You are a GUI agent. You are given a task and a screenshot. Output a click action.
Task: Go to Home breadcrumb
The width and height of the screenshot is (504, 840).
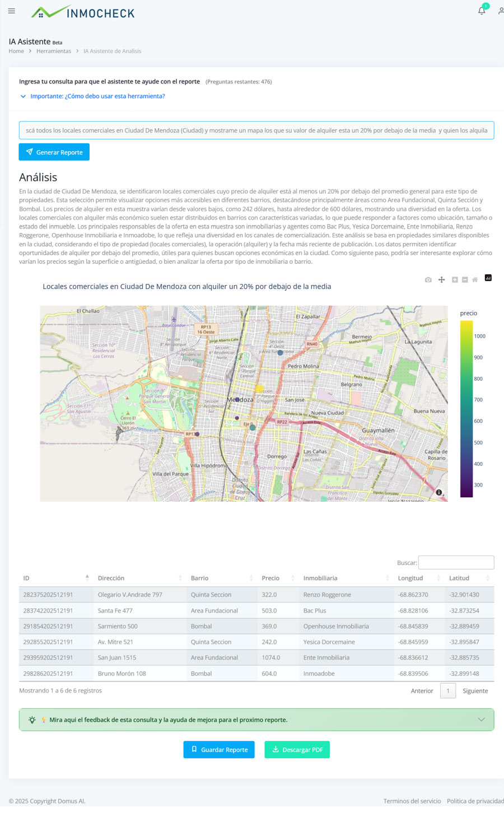[x=16, y=51]
